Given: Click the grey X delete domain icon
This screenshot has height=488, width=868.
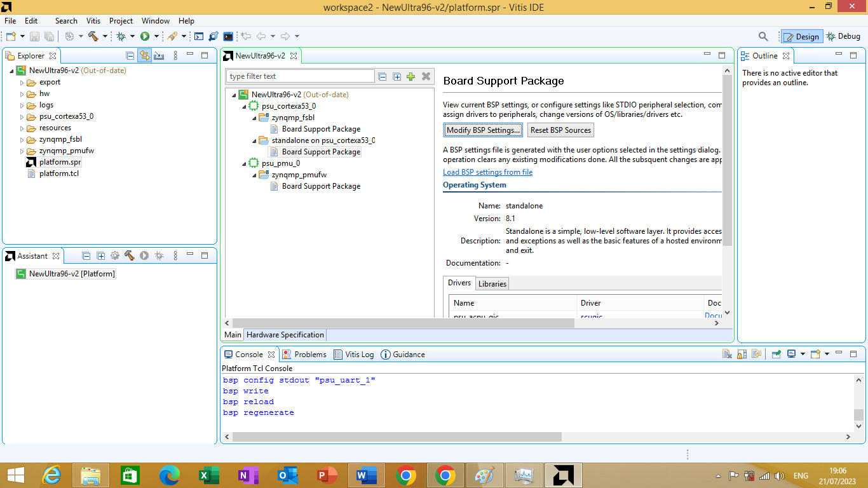Looking at the screenshot, I should coord(426,76).
